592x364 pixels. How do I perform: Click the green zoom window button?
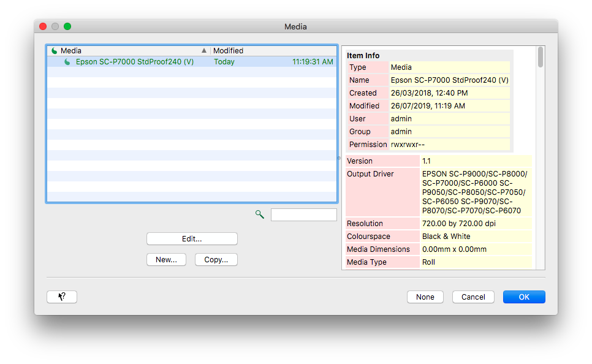[x=67, y=26]
